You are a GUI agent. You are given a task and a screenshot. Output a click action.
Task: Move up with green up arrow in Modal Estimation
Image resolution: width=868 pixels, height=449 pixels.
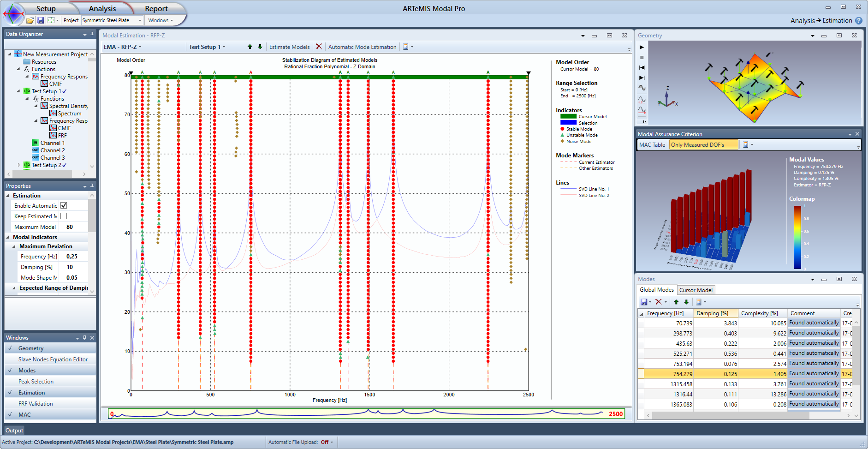[x=250, y=47]
